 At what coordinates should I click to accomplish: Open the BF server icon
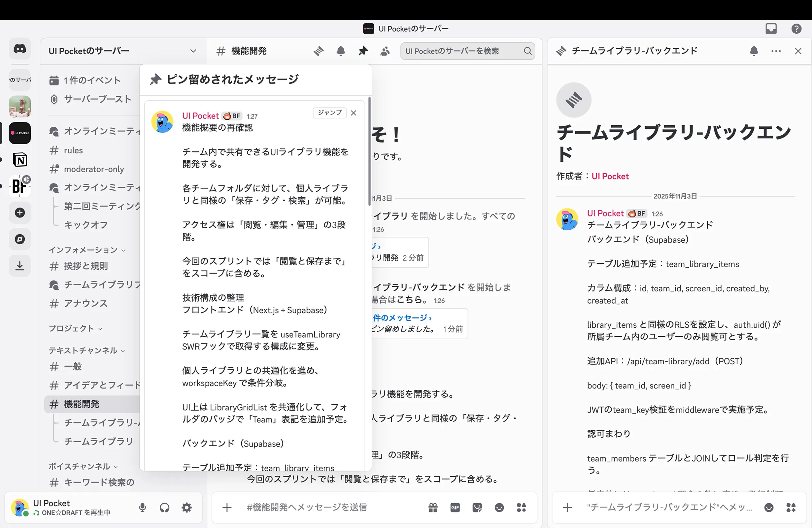[20, 186]
